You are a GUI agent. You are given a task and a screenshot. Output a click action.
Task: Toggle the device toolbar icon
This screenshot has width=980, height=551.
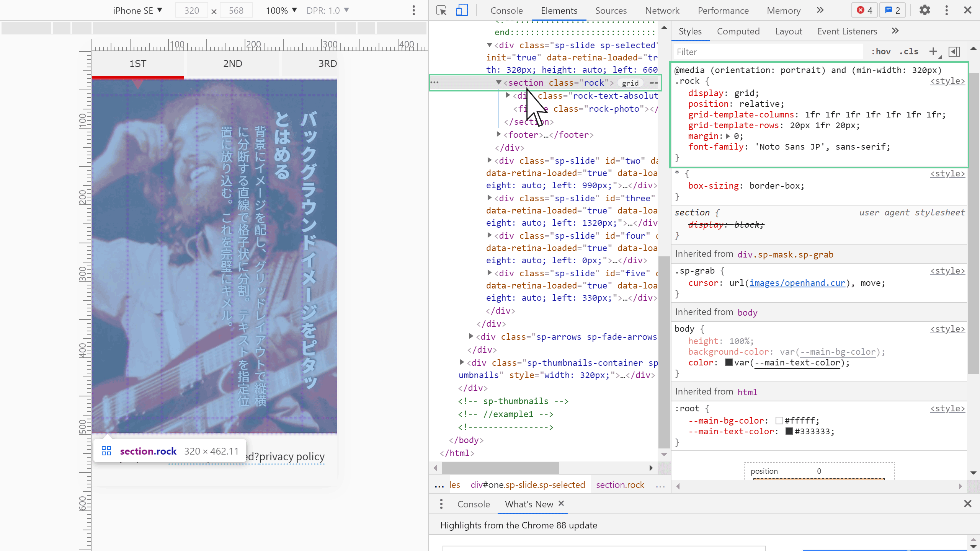[x=462, y=10]
